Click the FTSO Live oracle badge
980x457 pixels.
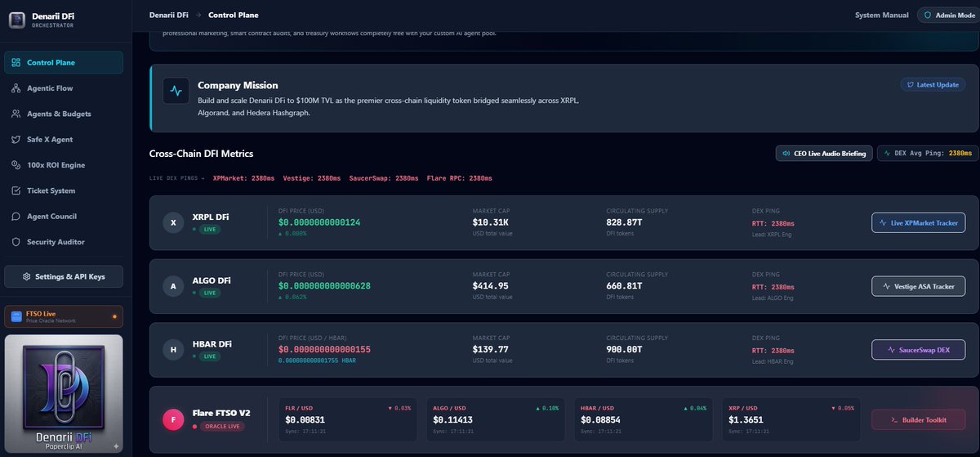(x=64, y=316)
